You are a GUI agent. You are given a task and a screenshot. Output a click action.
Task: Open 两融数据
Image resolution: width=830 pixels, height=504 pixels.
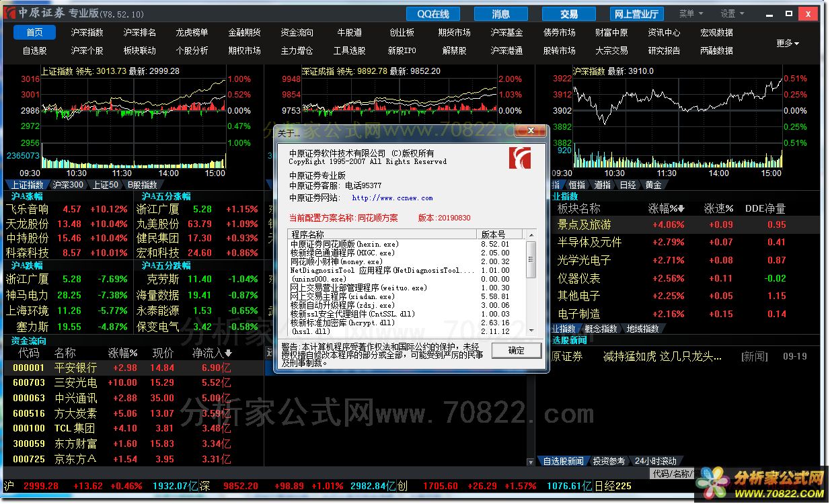717,50
